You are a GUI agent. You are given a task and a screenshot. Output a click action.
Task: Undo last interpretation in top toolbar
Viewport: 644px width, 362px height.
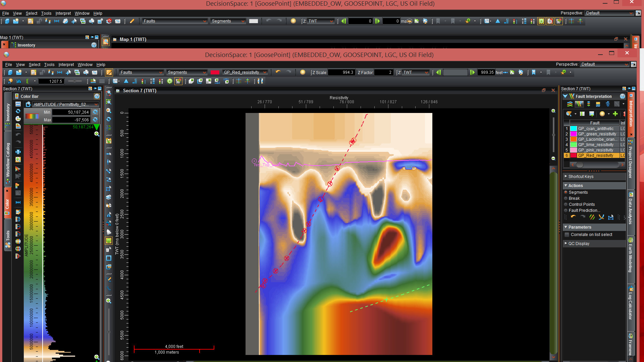[278, 72]
